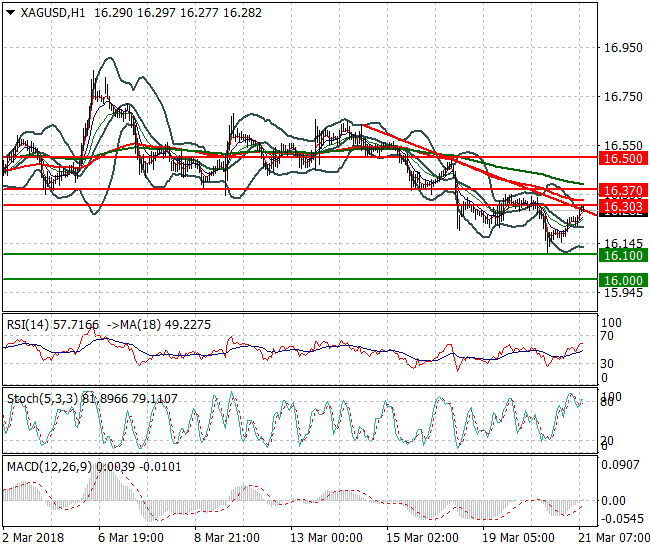
Task: Select the MACD(12,26,9) indicator label
Action: coord(49,467)
